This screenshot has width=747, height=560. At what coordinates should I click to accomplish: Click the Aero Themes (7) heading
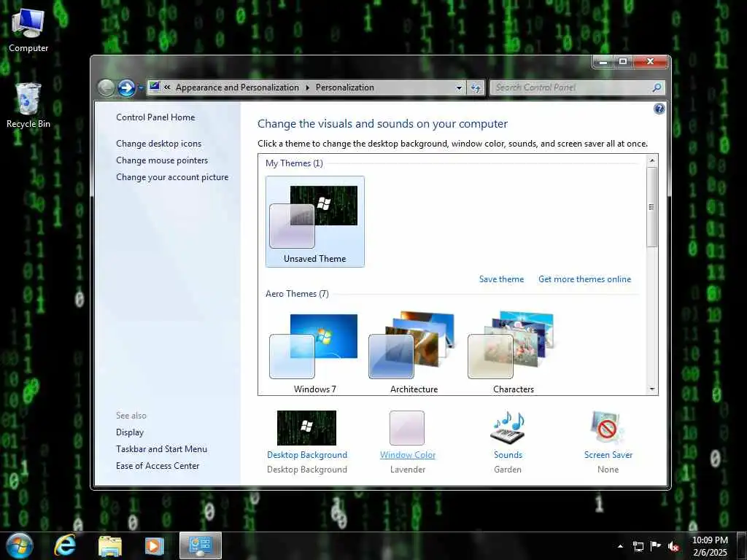pyautogui.click(x=297, y=294)
